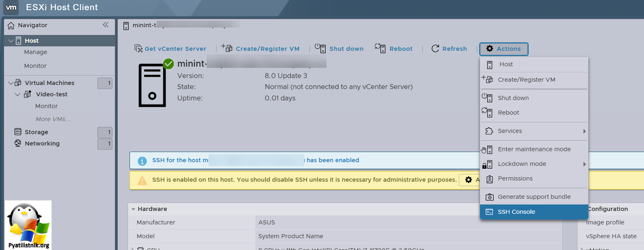Click the Lockdown mode lock icon
This screenshot has width=644, height=250.
tap(487, 164)
